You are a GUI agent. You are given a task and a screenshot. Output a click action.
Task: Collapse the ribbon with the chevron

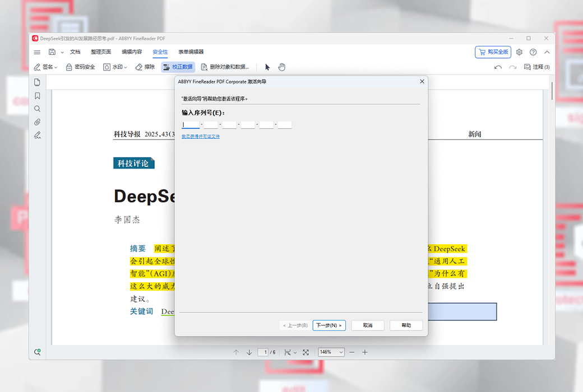547,52
